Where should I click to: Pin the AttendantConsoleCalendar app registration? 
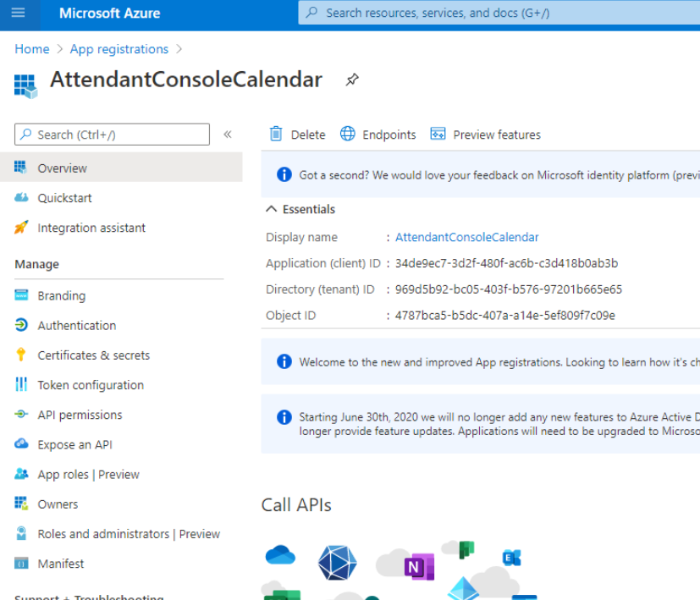(x=352, y=80)
